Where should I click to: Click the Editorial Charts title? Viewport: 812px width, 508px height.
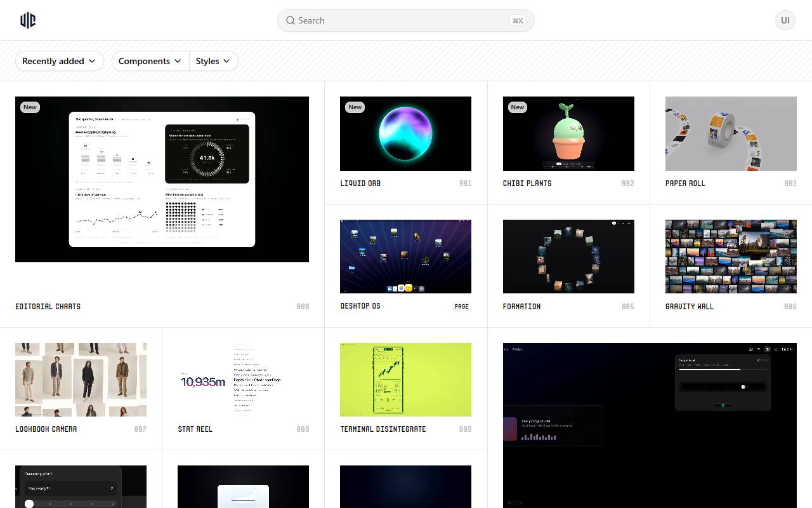coord(48,307)
